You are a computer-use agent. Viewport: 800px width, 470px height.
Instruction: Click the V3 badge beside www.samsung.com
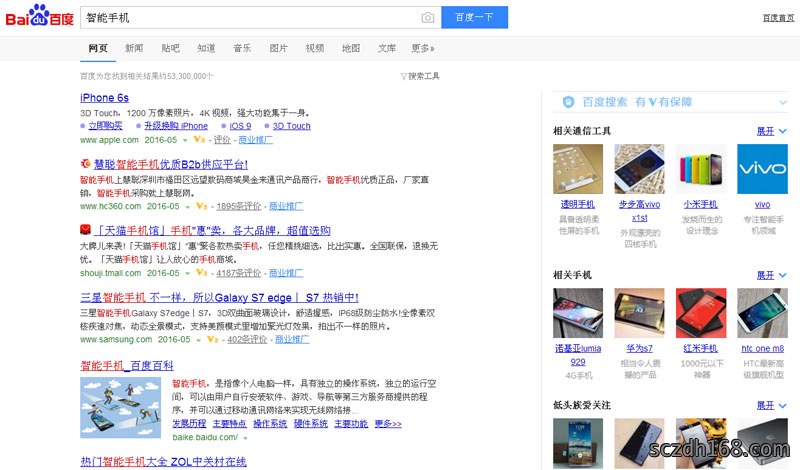pos(213,339)
